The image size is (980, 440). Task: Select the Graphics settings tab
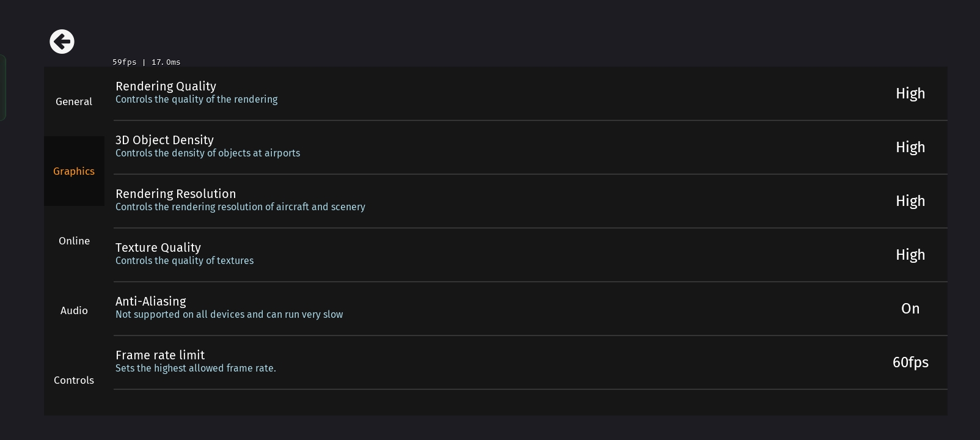click(x=74, y=171)
